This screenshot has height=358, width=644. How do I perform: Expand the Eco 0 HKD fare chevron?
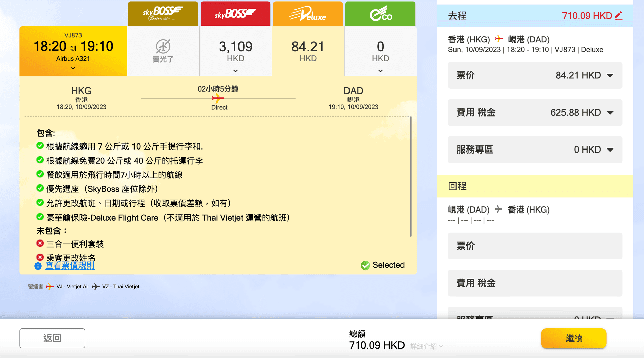[x=380, y=71]
